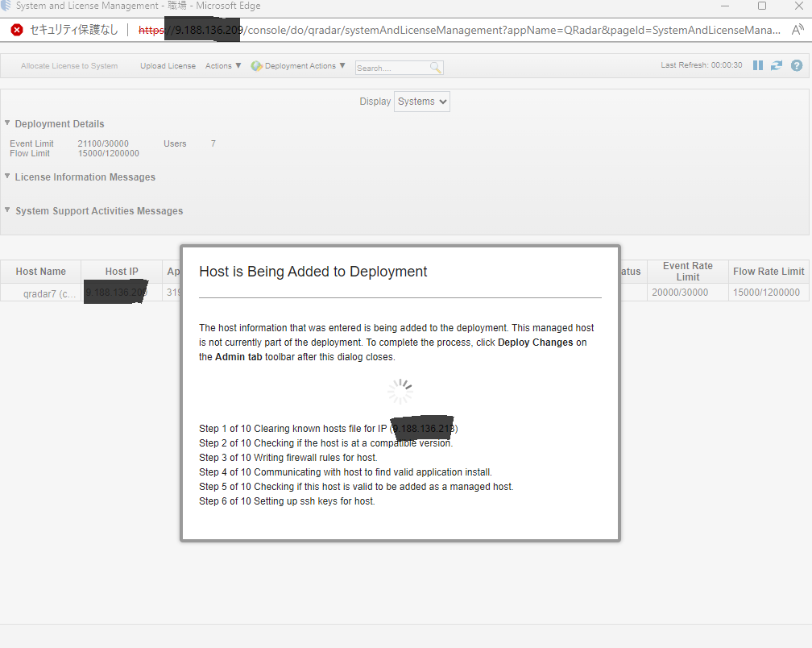The image size is (812, 648).
Task: Click Allocate License to System
Action: [69, 66]
